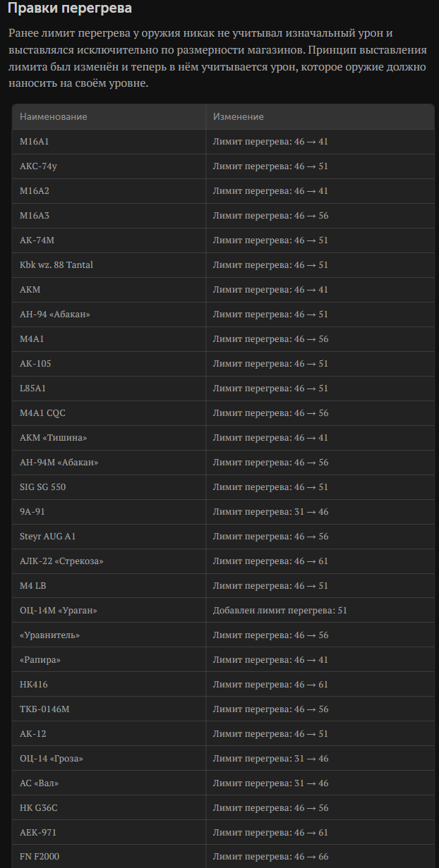Click the Правки перегрева section heading

pyautogui.click(x=70, y=9)
